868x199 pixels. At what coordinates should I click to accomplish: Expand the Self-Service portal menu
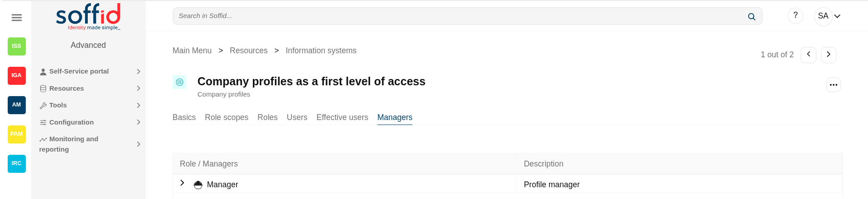pos(90,71)
